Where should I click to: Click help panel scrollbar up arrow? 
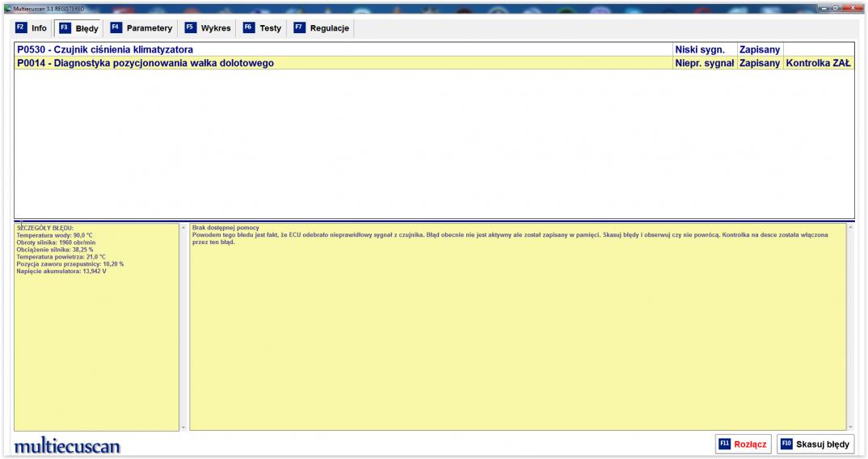point(850,228)
